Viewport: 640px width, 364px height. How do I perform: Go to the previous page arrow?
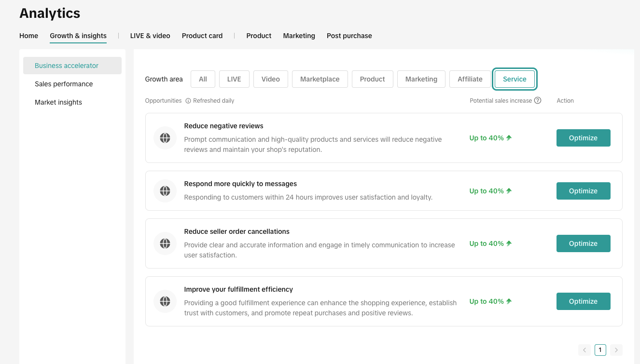[x=584, y=350]
